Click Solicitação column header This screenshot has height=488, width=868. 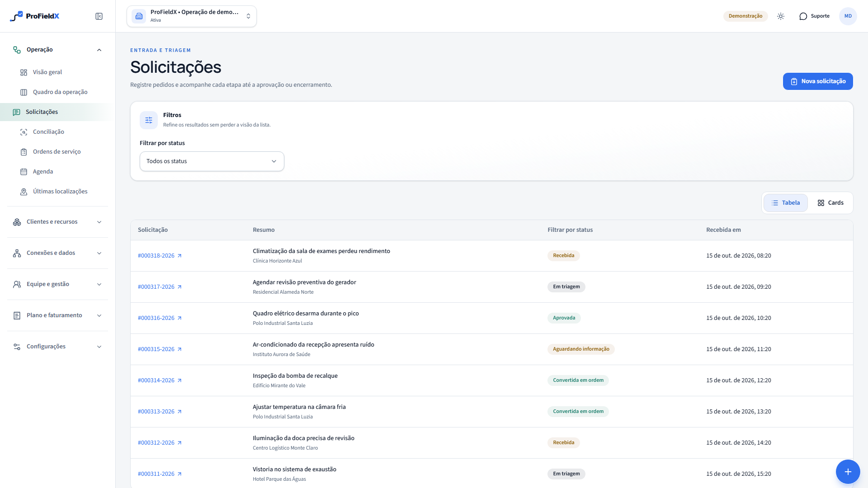[x=153, y=230]
